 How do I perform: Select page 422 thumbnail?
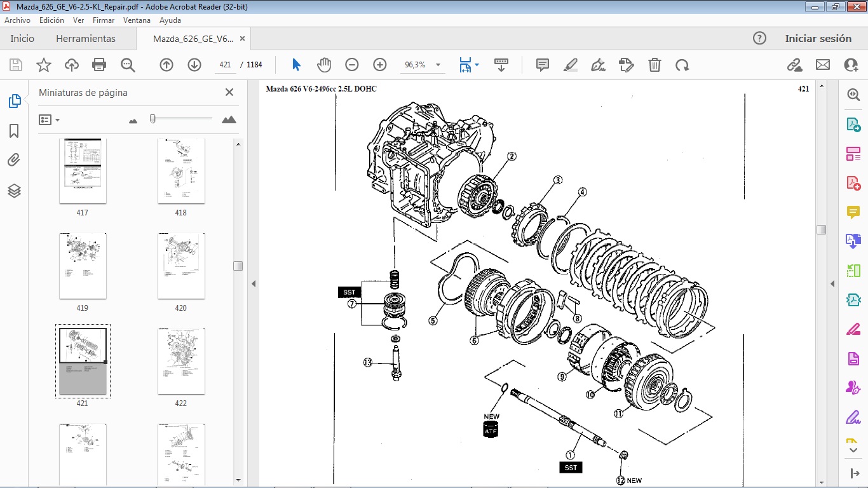pyautogui.click(x=181, y=361)
